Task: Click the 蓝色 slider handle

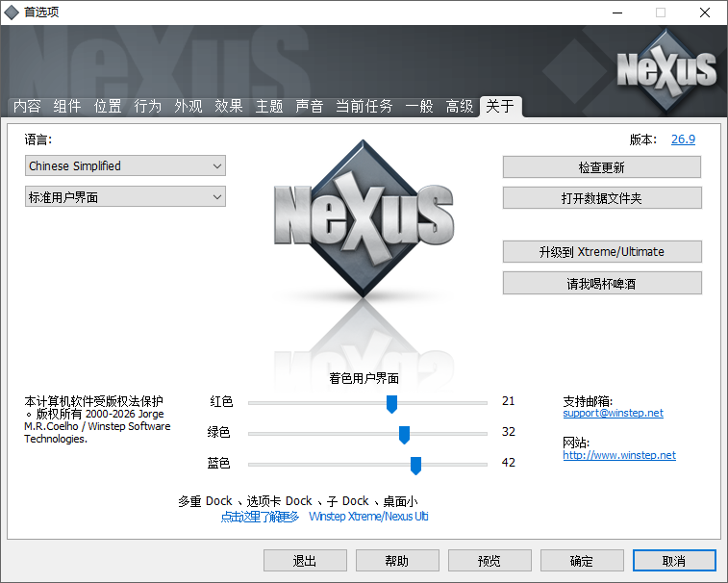Action: (x=416, y=466)
